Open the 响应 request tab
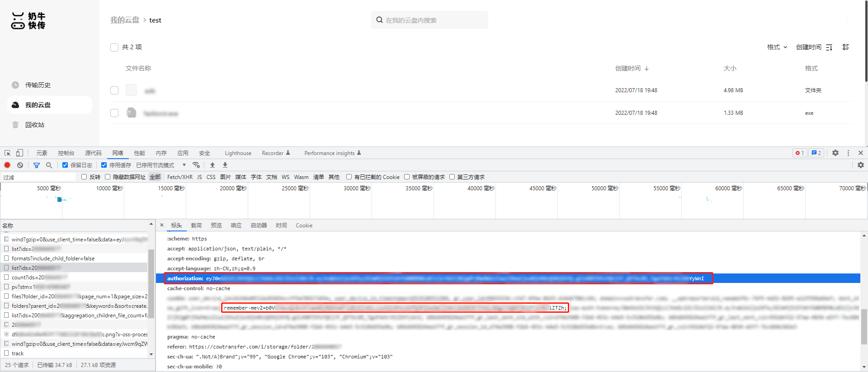Viewport: 868px width, 372px height. coord(236,225)
